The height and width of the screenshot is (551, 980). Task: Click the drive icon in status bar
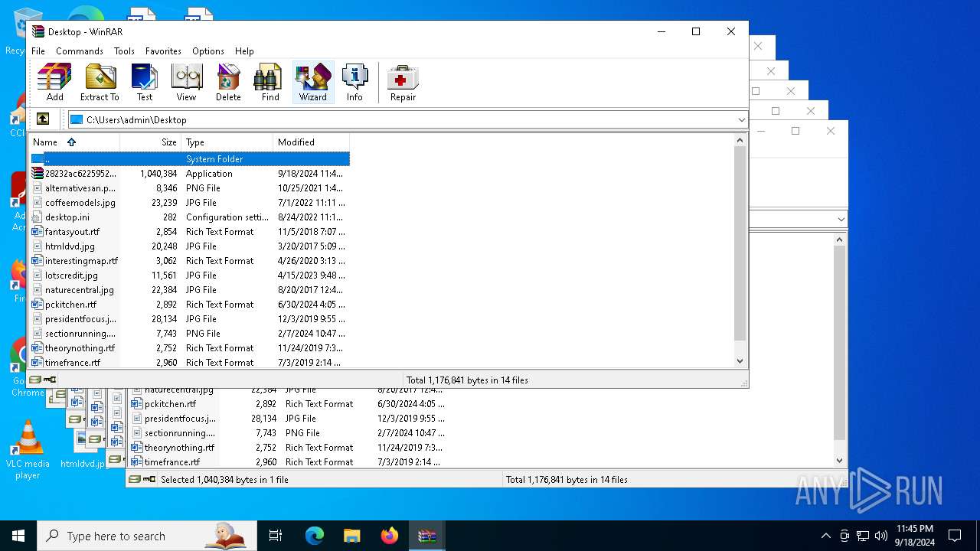(35, 380)
